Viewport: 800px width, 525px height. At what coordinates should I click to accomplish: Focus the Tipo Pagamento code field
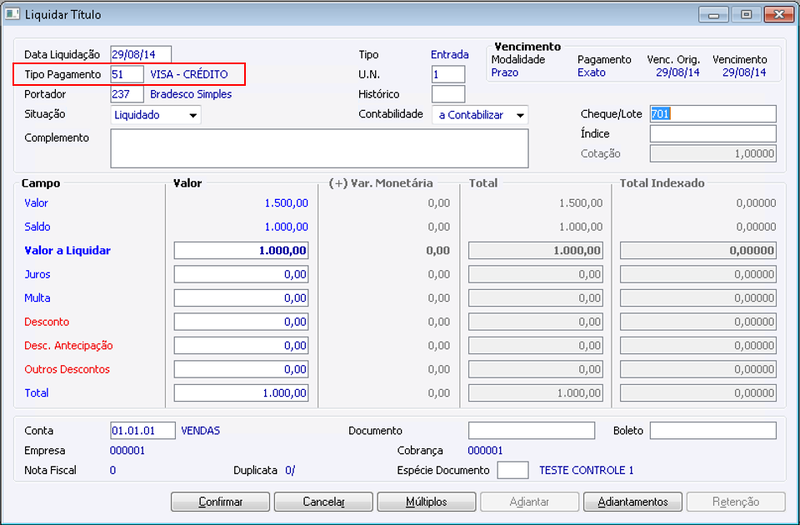127,74
